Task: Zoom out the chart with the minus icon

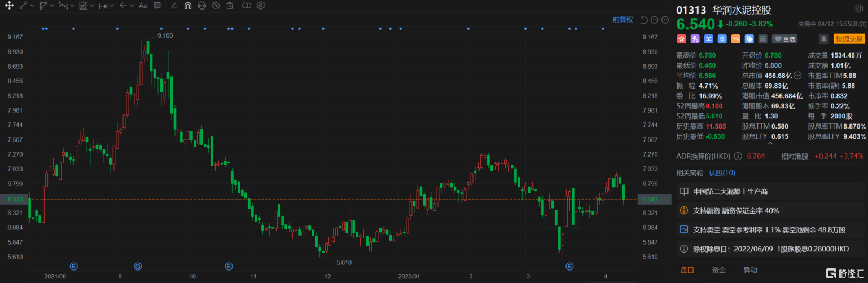Action: (x=655, y=20)
